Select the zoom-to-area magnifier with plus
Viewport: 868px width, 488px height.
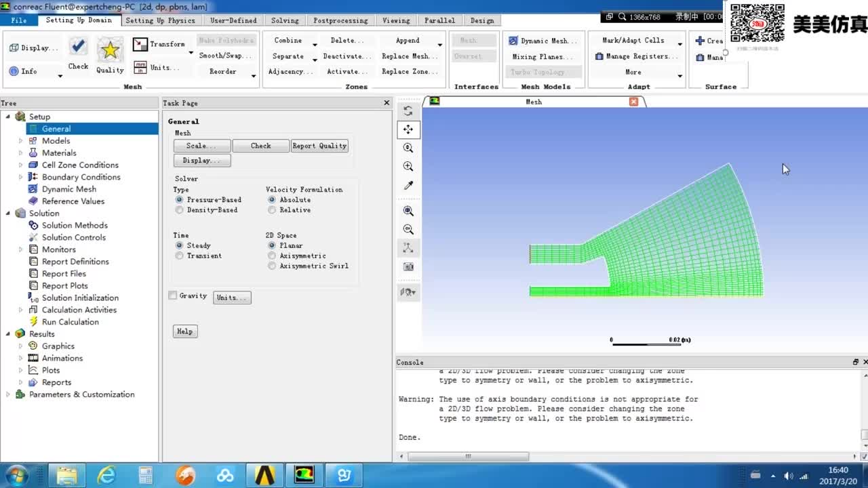click(408, 166)
